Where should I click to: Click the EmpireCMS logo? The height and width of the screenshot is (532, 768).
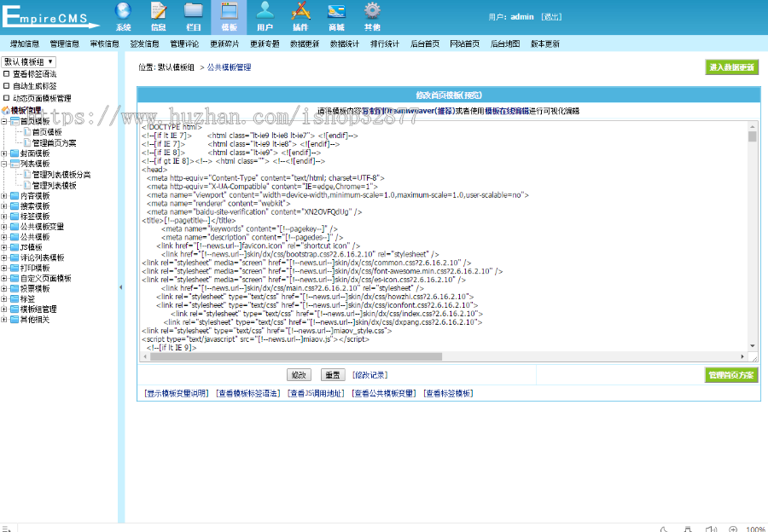[50, 17]
